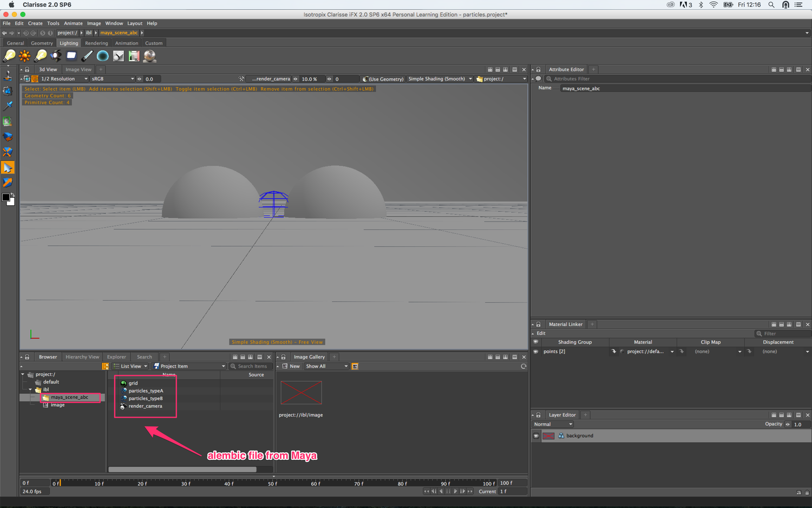Toggle eye for points shading group
The height and width of the screenshot is (508, 812).
(x=536, y=351)
